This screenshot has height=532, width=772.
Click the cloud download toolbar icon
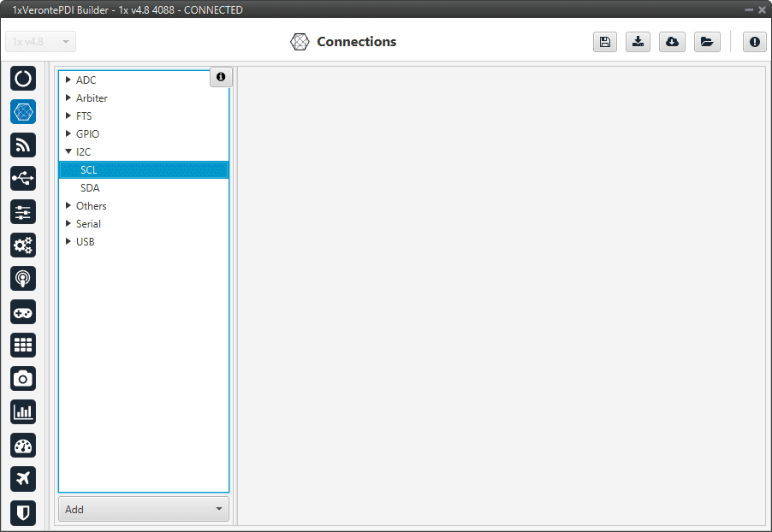(672, 42)
